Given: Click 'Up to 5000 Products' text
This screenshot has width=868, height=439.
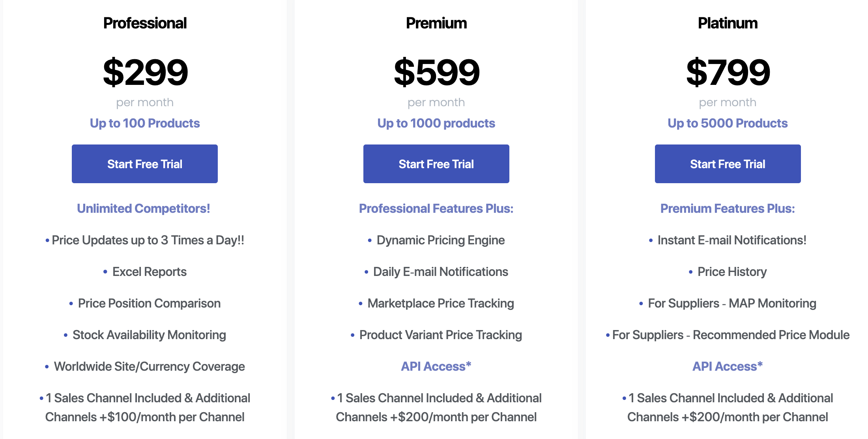Looking at the screenshot, I should click(x=728, y=123).
